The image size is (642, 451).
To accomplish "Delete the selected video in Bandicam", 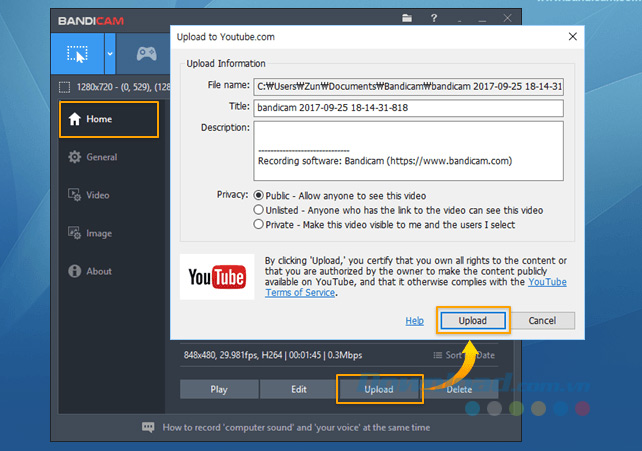I will tap(459, 389).
